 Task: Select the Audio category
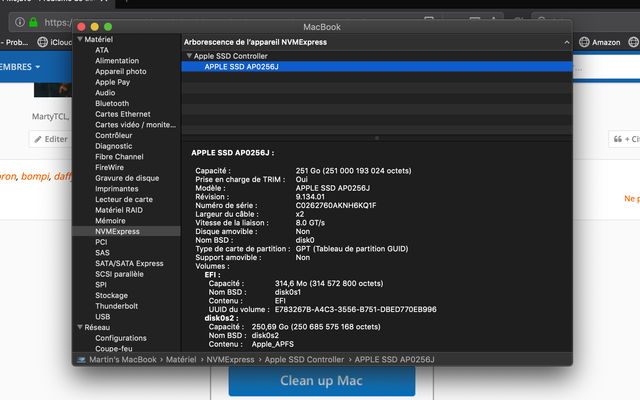[x=105, y=93]
